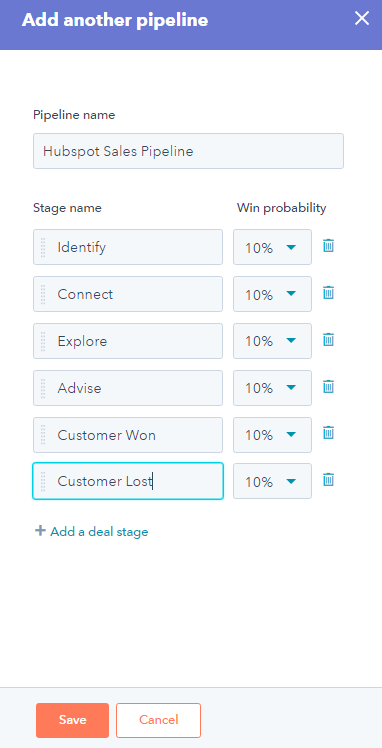Delete the Identify stage with trash icon

pyautogui.click(x=328, y=246)
